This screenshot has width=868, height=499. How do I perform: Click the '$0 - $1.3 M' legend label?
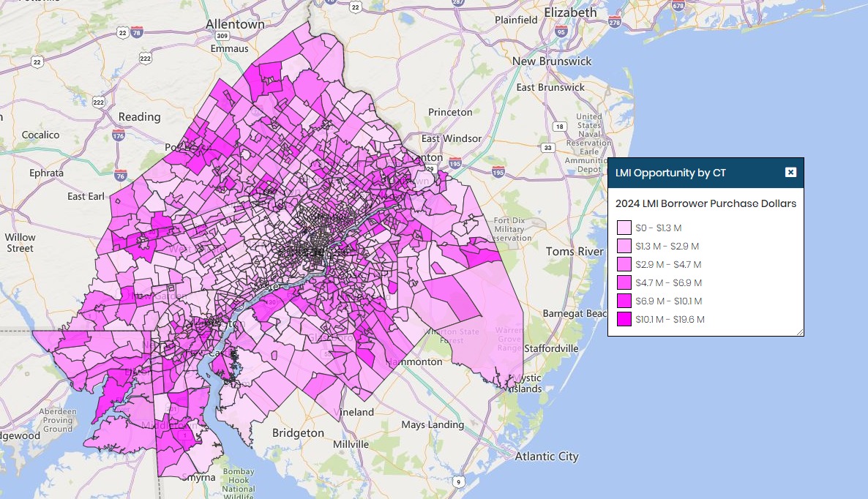click(x=658, y=228)
